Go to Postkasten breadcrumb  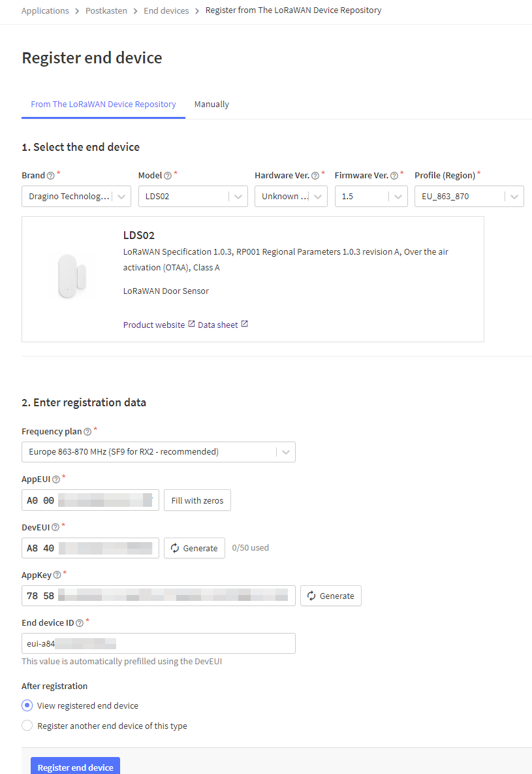coord(106,11)
